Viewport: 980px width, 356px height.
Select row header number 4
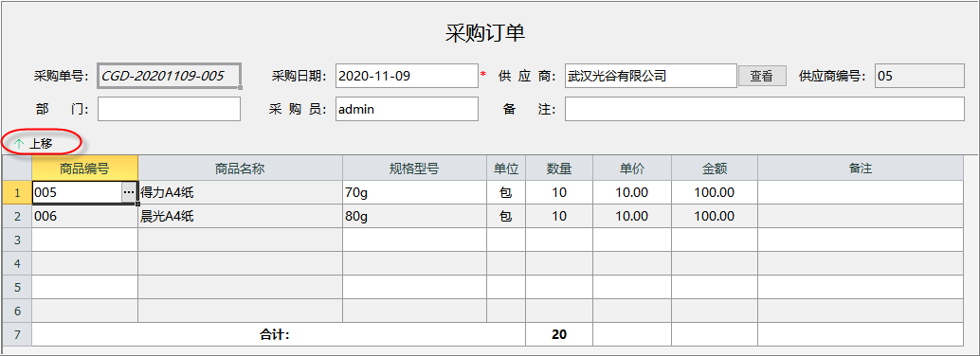coord(17,263)
